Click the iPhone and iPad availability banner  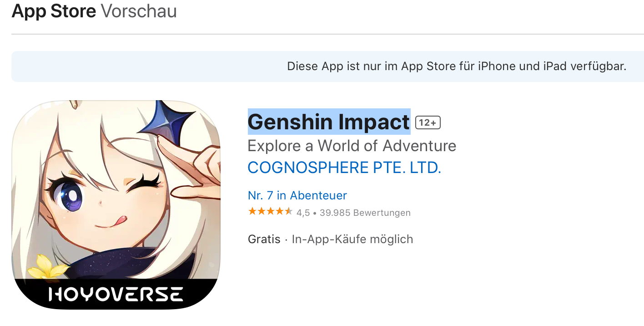point(327,66)
